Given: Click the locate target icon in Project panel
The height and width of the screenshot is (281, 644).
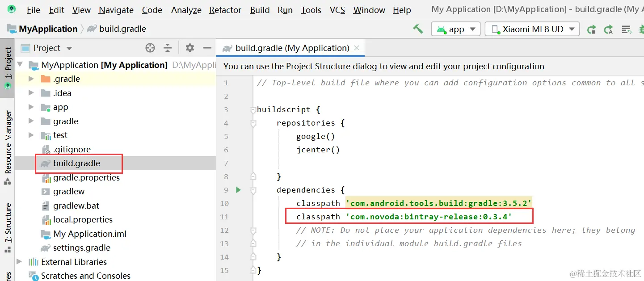Looking at the screenshot, I should [150, 48].
